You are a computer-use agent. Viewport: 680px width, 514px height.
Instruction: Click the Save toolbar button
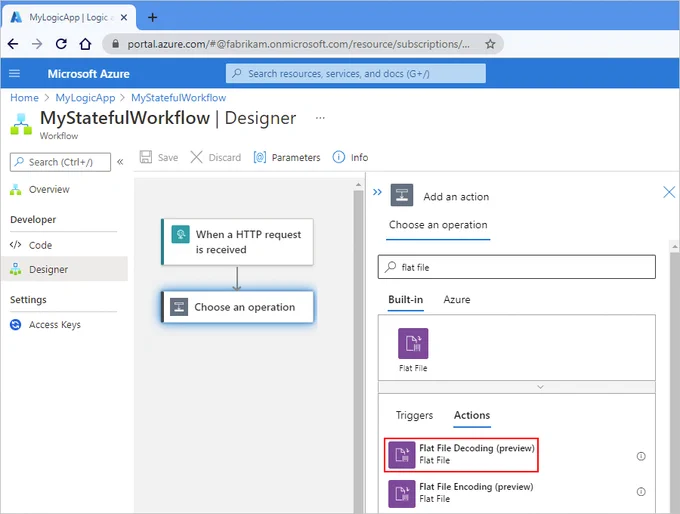click(x=159, y=157)
